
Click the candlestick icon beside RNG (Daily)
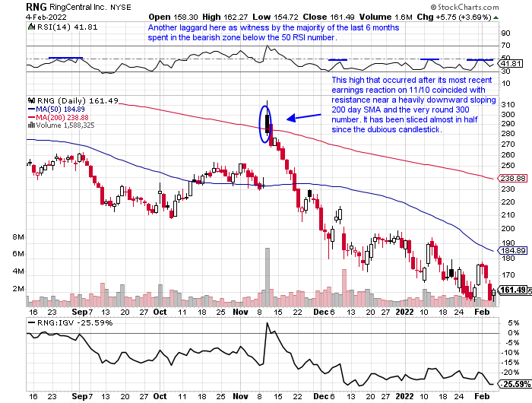coord(32,100)
